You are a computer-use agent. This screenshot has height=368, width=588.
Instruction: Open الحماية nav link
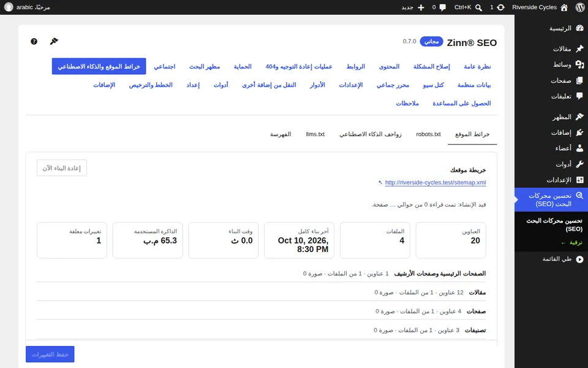tap(243, 66)
